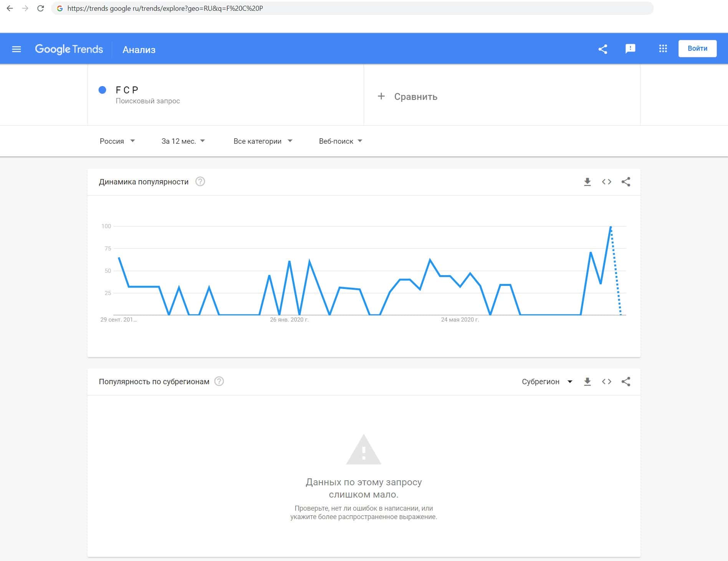Screen dimensions: 728x561
Task: Get embed code for Популярность по субрегионам
Action: tap(607, 382)
